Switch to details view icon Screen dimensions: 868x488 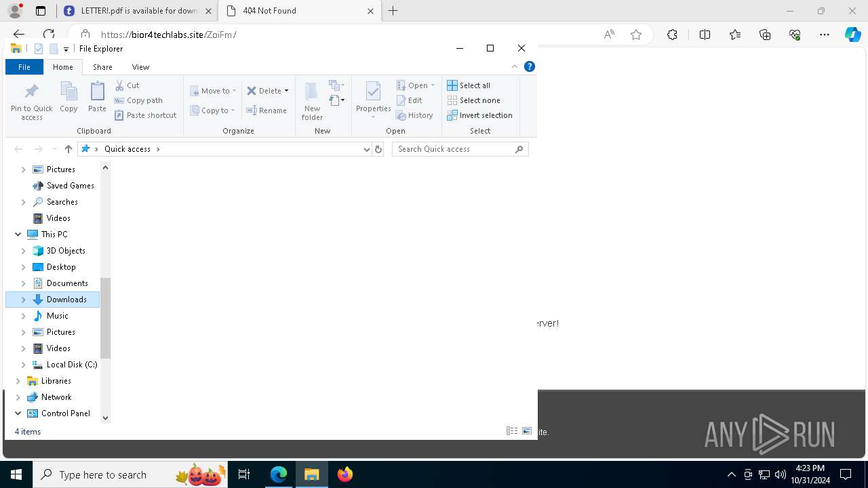(x=512, y=431)
